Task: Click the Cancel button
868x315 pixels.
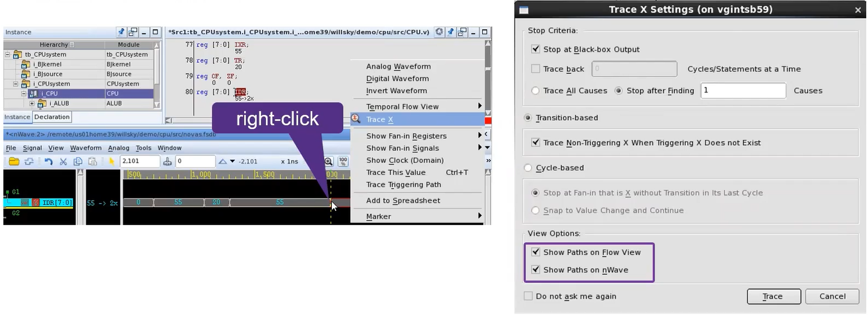Action: click(832, 296)
